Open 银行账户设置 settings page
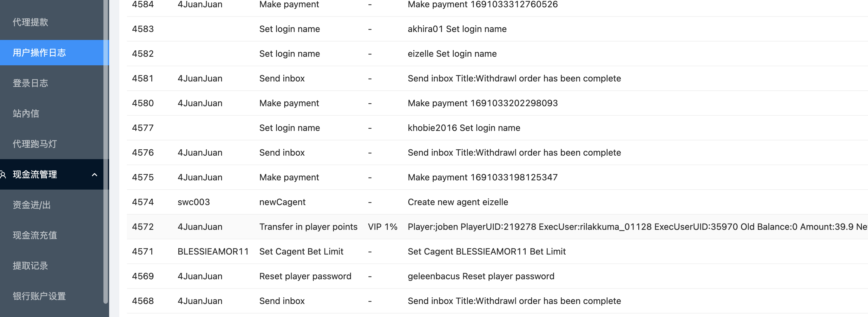Viewport: 868px width, 317px height. click(x=39, y=296)
